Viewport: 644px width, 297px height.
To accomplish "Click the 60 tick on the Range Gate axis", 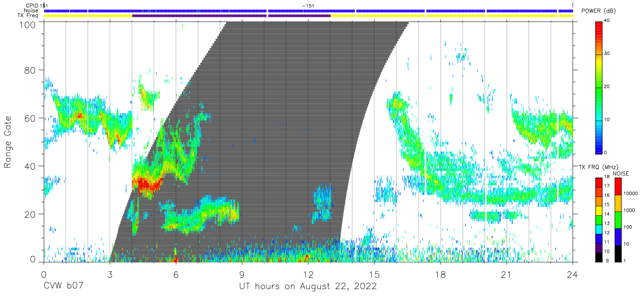I will click(x=30, y=118).
